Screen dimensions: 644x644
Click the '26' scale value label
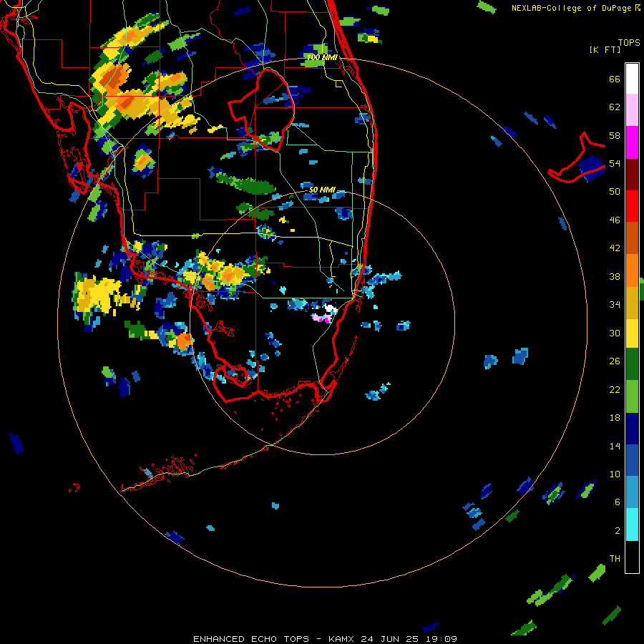(615, 361)
